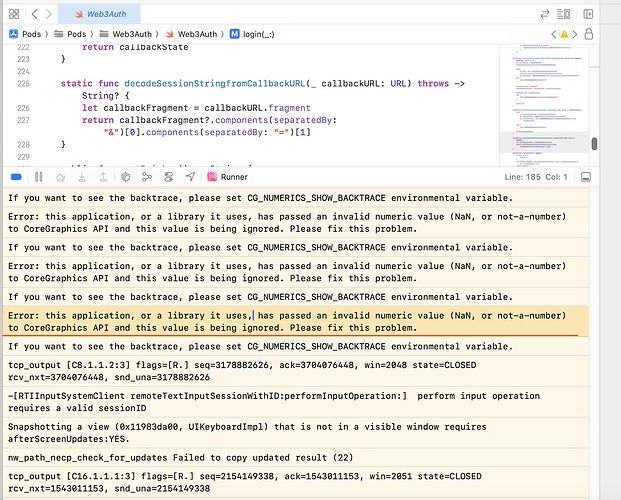Click the nw_path_necp_check_for_updates log line
The height and width of the screenshot is (500, 621).
[x=296, y=458]
